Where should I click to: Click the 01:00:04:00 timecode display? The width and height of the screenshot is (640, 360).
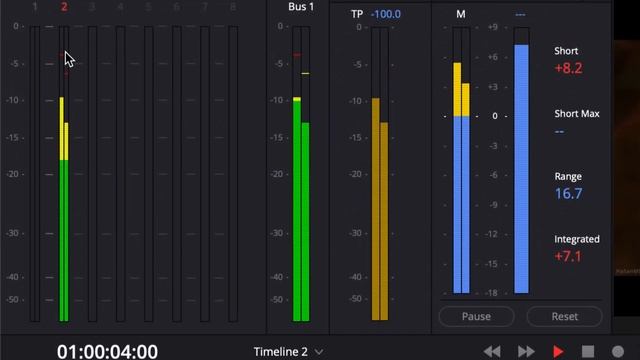(x=107, y=351)
